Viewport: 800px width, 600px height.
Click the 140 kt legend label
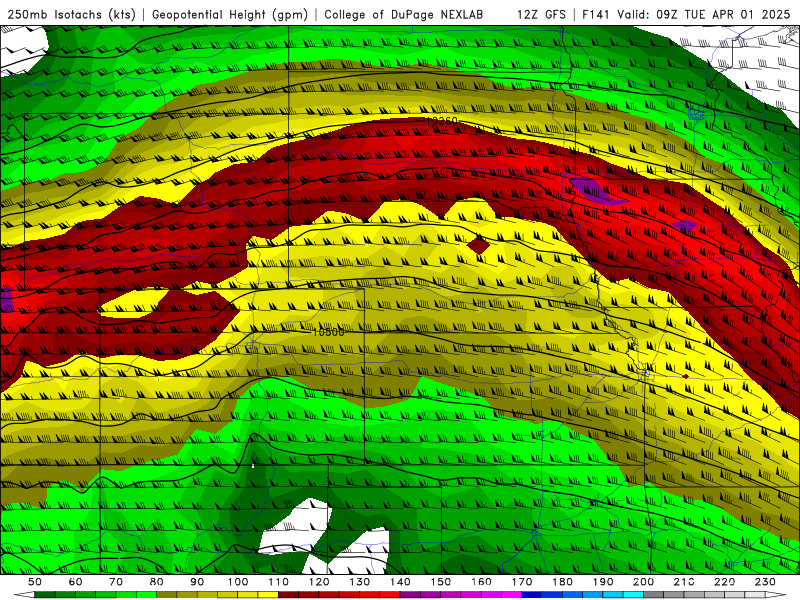(400, 582)
